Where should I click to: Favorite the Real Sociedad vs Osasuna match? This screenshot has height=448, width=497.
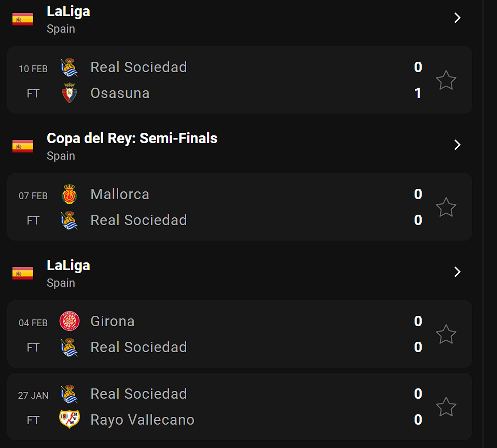tap(446, 80)
